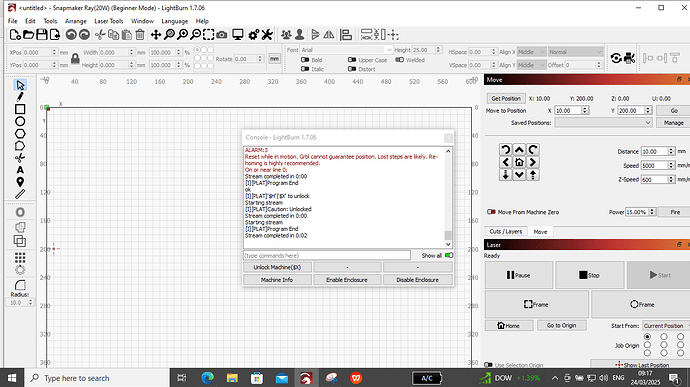Viewport: 690px width, 387px height.
Task: Click the Undo icon in toolbar
Action: pos(71,34)
